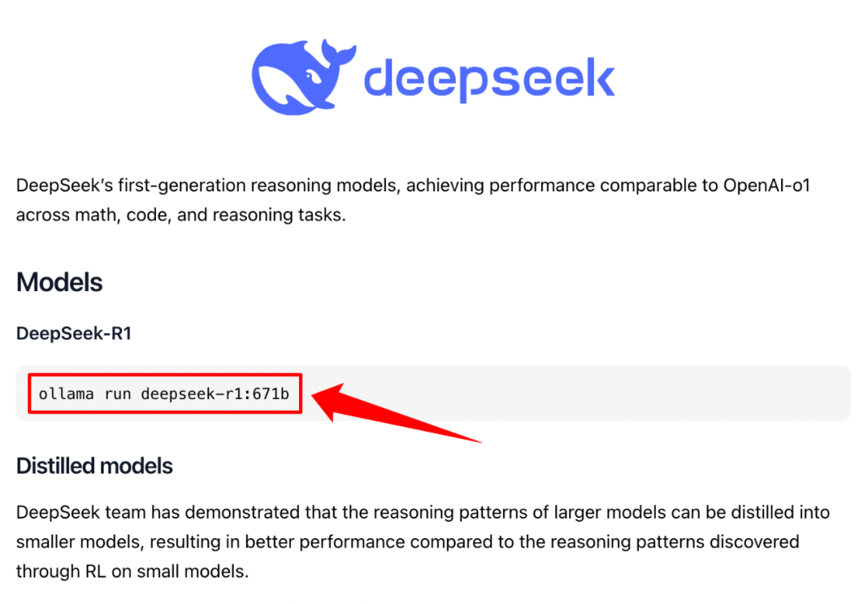Click the DeepSeek-R1 subheading

click(x=74, y=334)
